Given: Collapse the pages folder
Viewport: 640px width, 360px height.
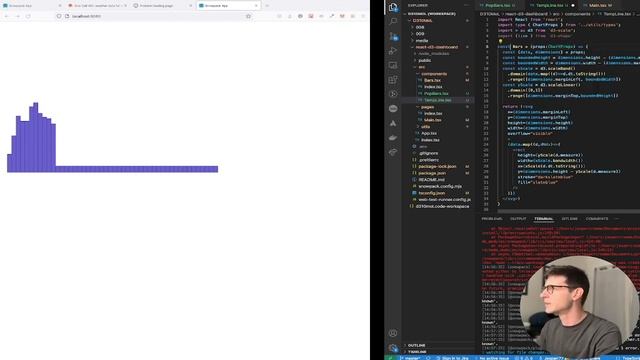Looking at the screenshot, I should (437, 107).
